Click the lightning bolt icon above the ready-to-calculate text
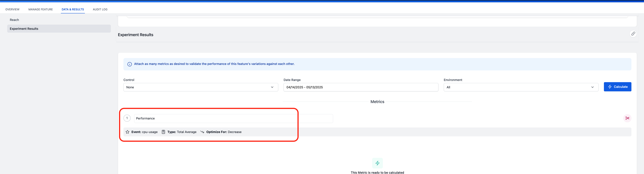This screenshot has width=644, height=174. click(378, 163)
